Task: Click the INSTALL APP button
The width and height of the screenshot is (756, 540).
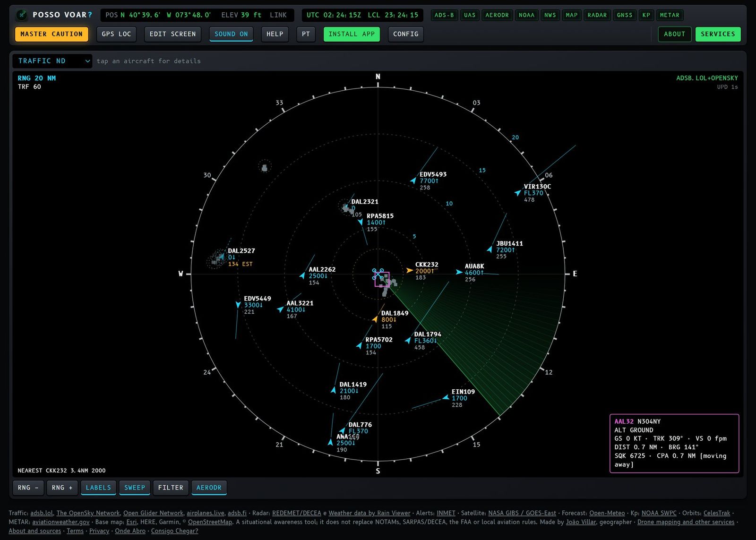Action: click(x=352, y=34)
